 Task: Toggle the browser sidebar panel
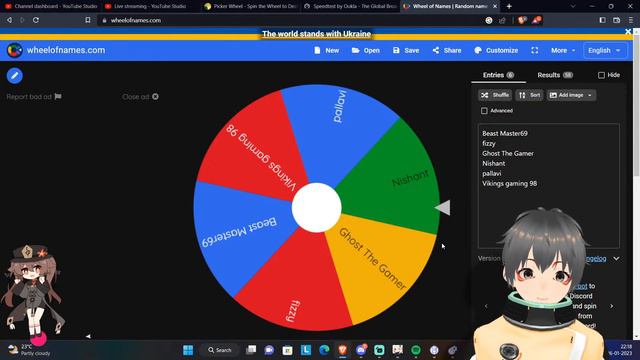(x=602, y=20)
